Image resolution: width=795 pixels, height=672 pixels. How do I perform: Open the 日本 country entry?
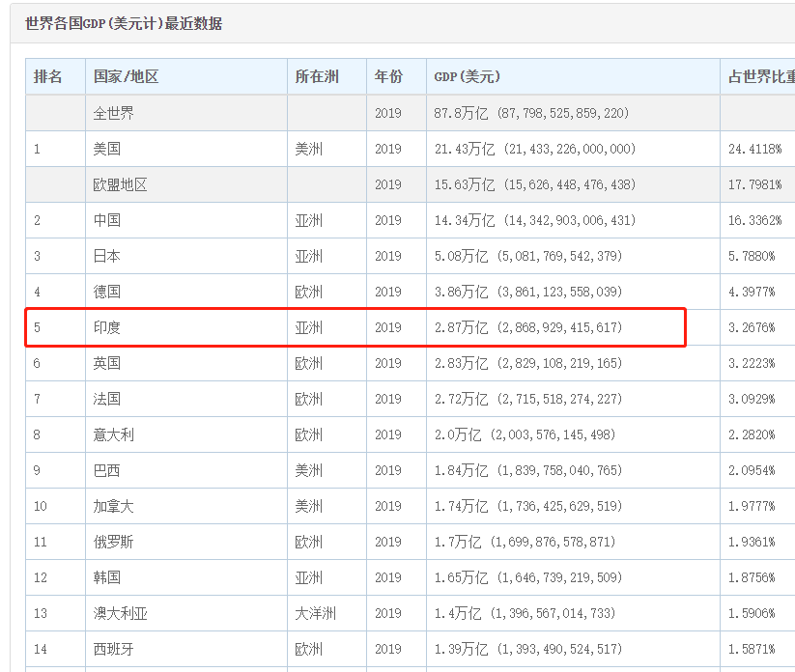[107, 256]
